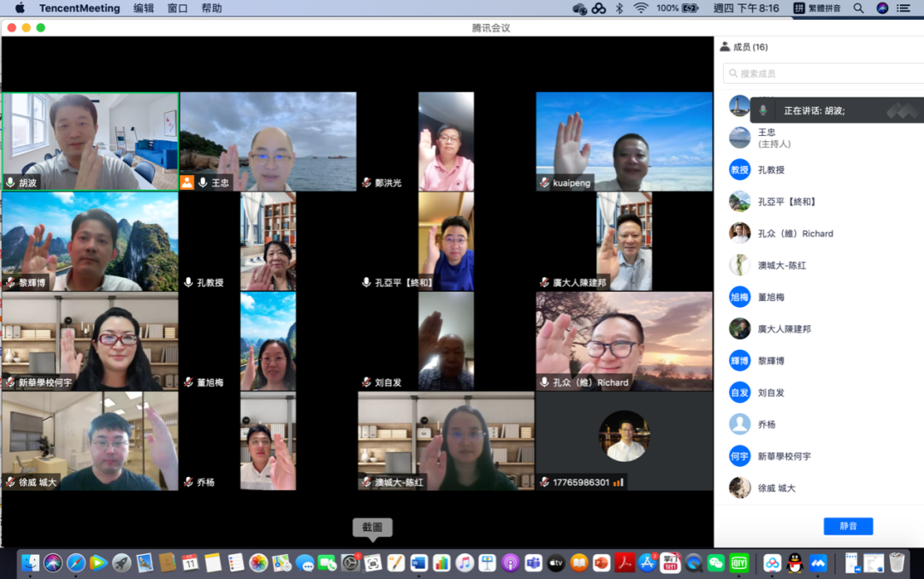Click the microphone icon on 胡波's tile
The height and width of the screenshot is (579, 924).
pos(10,183)
